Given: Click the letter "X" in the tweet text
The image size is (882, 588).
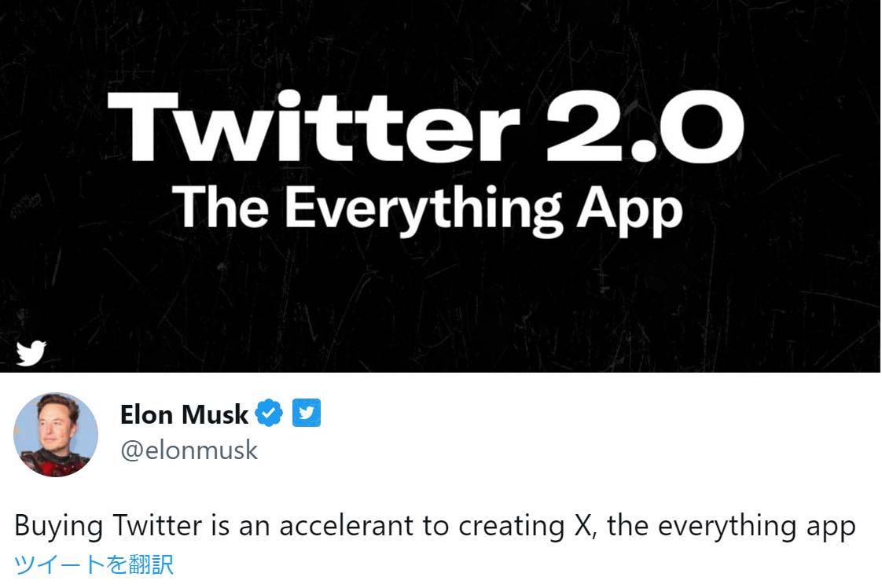Looking at the screenshot, I should (576, 526).
